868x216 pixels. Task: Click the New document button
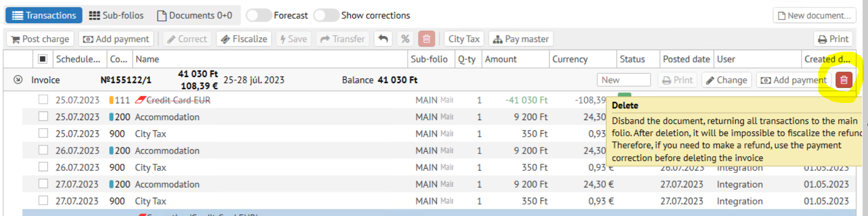coord(814,16)
